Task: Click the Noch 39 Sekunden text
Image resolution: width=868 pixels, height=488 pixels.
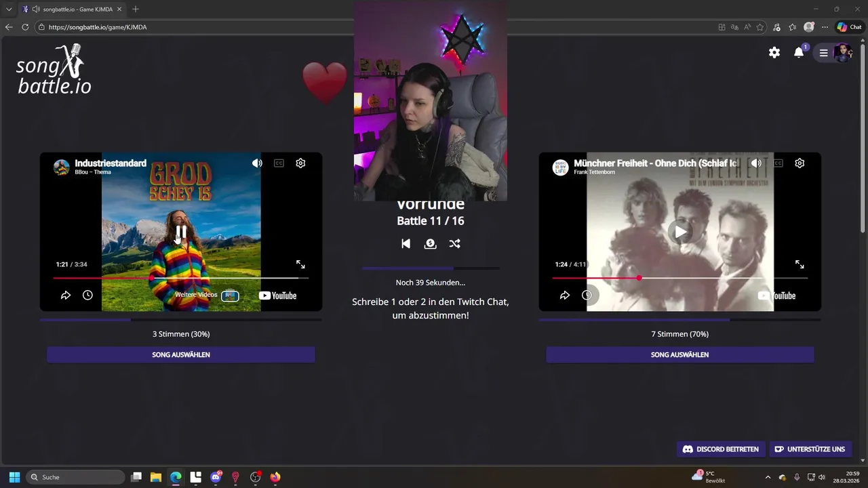Action: tap(431, 283)
